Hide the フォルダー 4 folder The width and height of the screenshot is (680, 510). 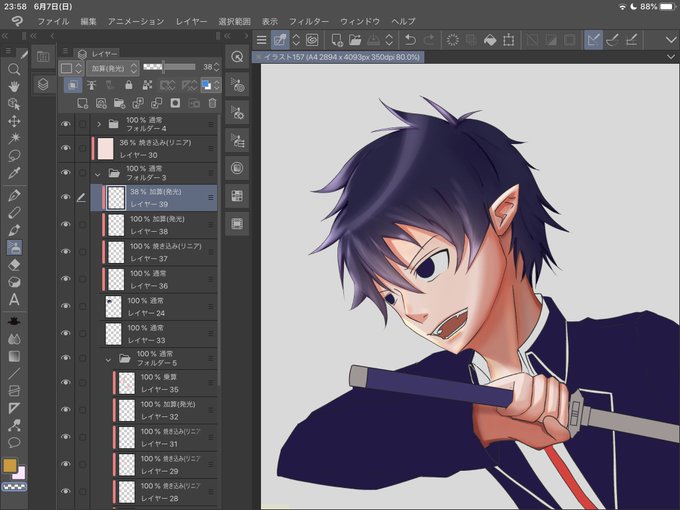tap(65, 124)
